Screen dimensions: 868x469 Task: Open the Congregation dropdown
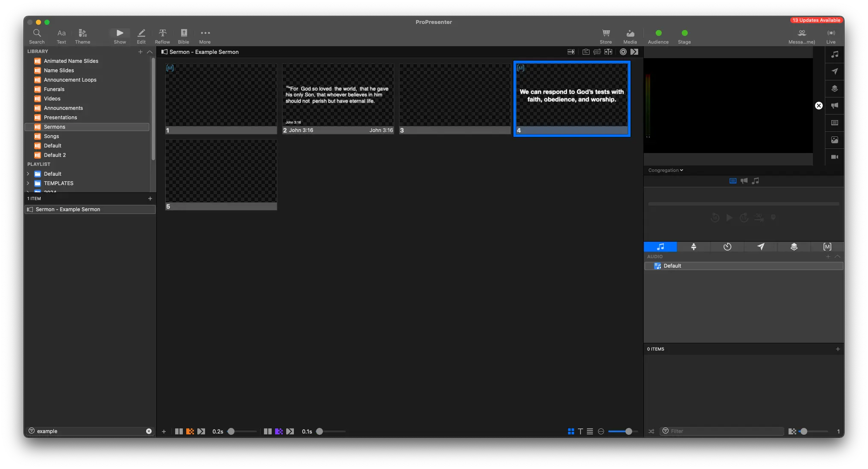point(665,170)
